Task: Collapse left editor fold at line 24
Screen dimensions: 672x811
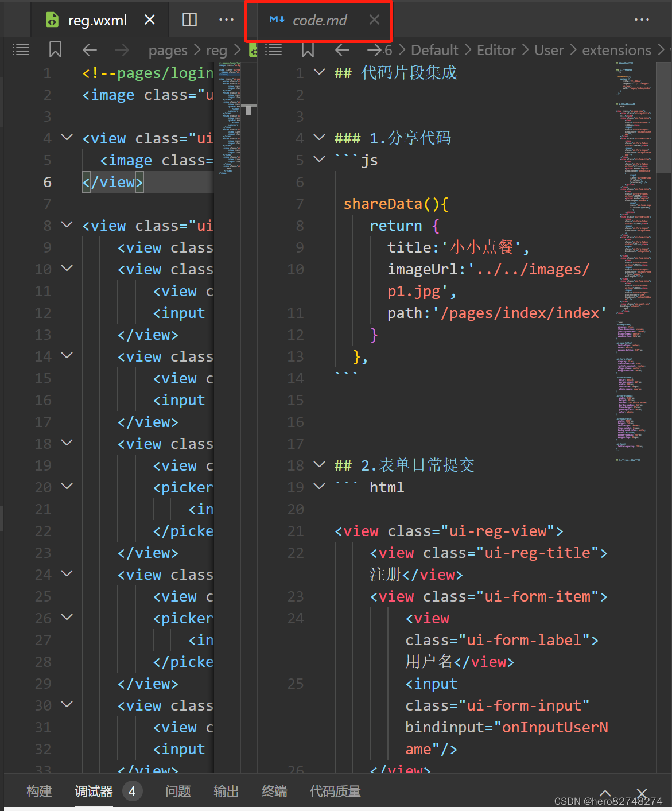Action: pyautogui.click(x=67, y=574)
